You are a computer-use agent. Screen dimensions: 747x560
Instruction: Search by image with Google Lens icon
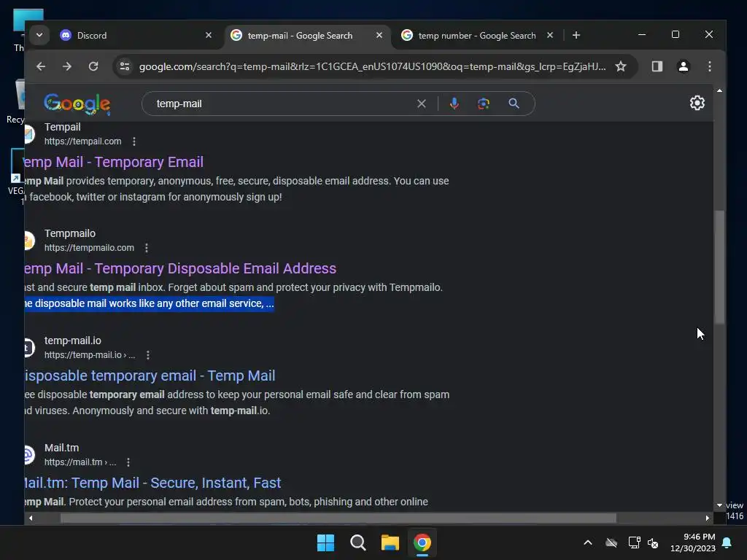coord(484,104)
